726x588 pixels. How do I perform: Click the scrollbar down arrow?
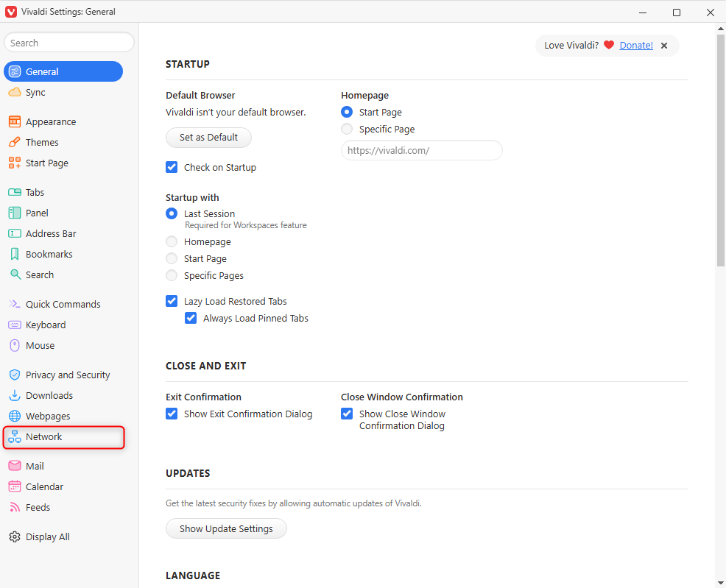click(x=720, y=582)
